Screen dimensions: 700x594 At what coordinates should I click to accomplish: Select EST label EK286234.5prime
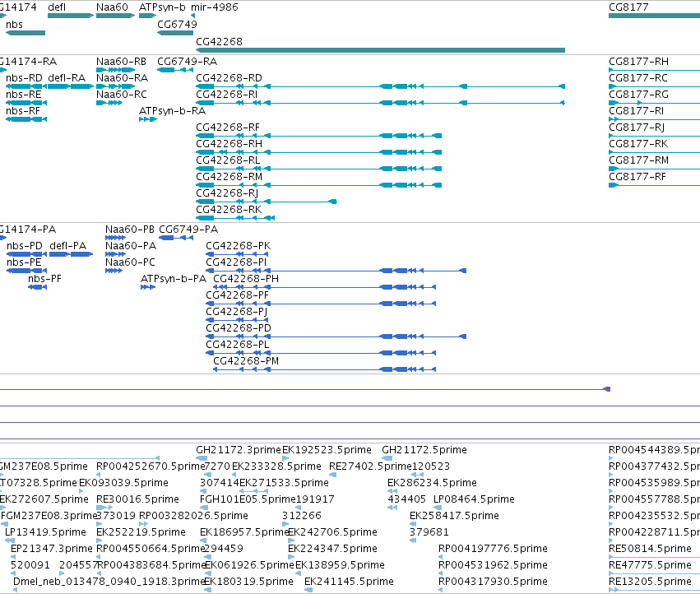click(432, 483)
